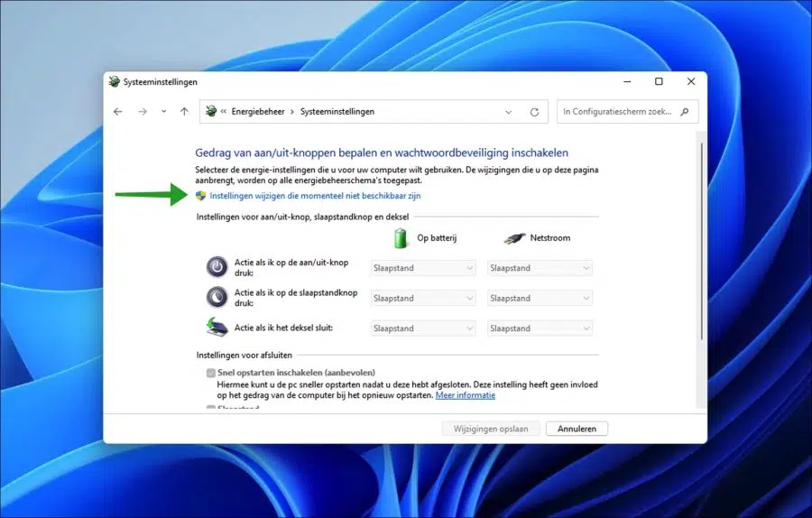Viewport: 812px width, 518px height.
Task: Open deksel sluit Op batterij dropdown
Action: click(x=423, y=328)
